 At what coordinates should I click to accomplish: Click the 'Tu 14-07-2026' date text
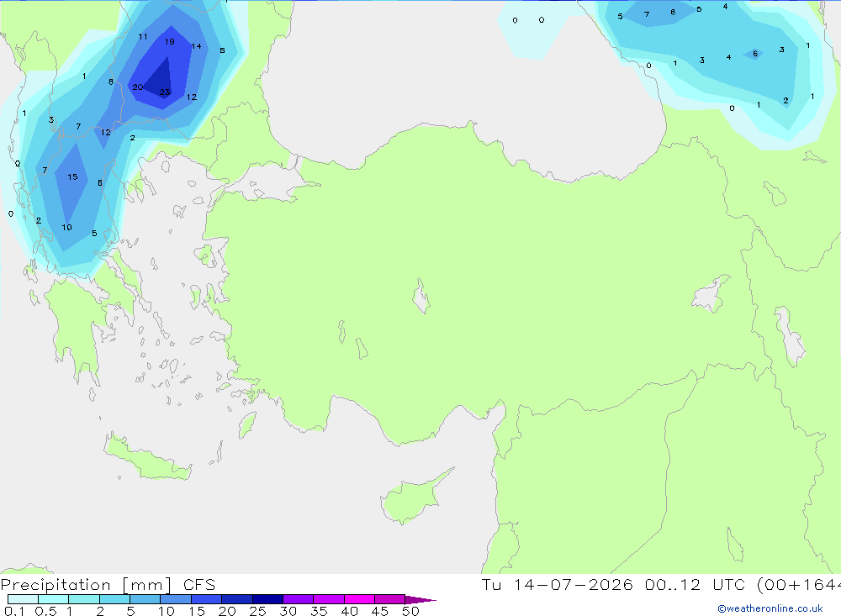click(557, 584)
